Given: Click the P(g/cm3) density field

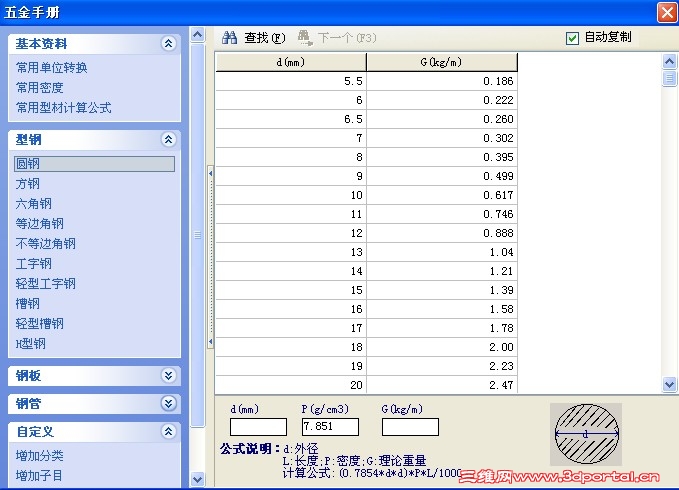Looking at the screenshot, I should tap(330, 427).
